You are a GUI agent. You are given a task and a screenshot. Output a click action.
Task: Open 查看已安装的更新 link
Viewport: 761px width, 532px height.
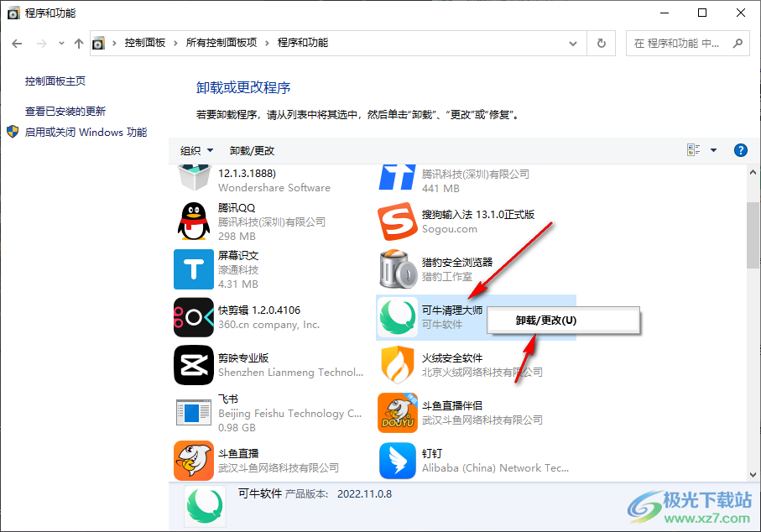pyautogui.click(x=65, y=111)
